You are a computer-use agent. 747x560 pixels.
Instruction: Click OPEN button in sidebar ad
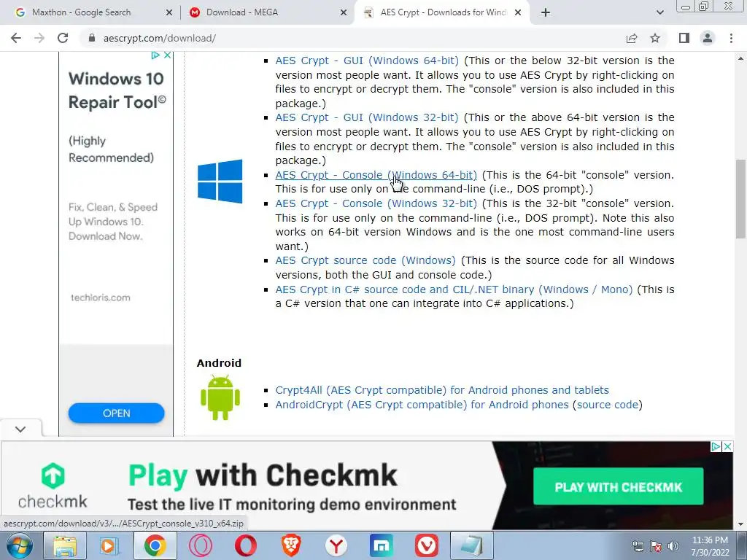click(x=116, y=413)
